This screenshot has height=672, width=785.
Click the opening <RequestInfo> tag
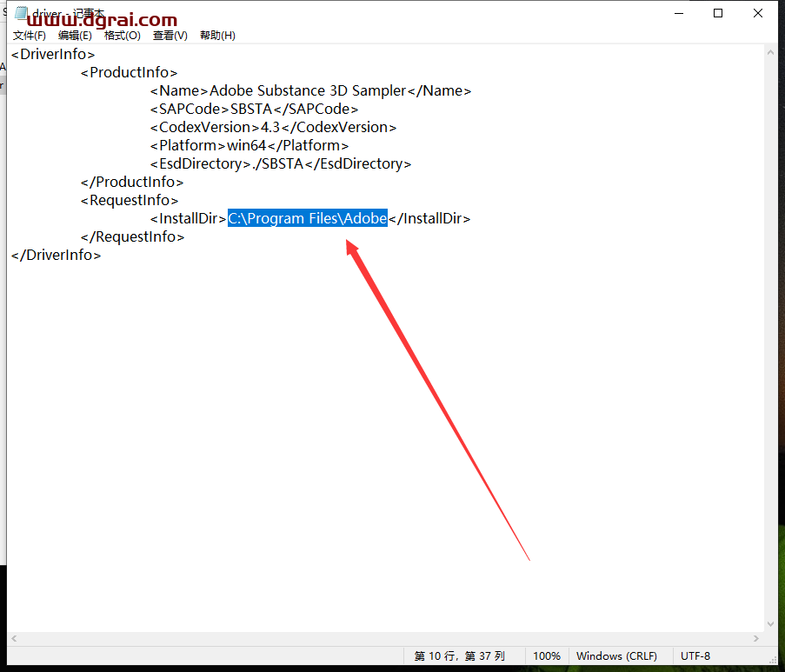pos(130,200)
